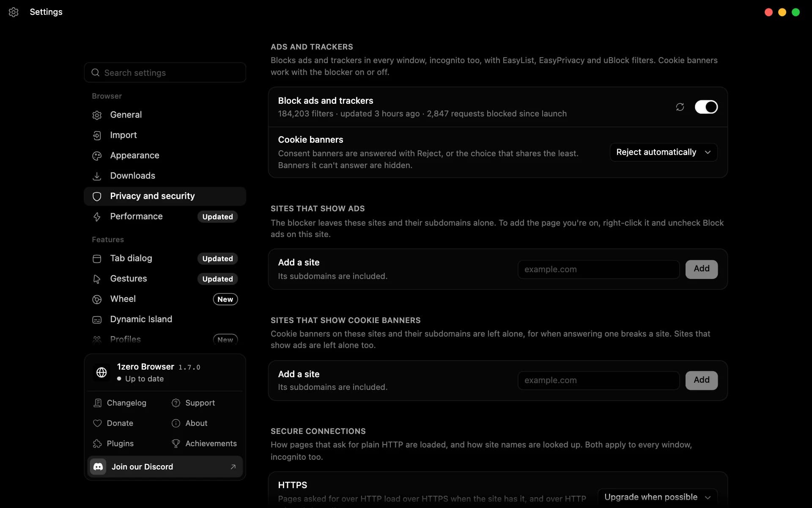This screenshot has width=812, height=508.
Task: Click the 1zero Browser globe icon
Action: click(x=101, y=373)
